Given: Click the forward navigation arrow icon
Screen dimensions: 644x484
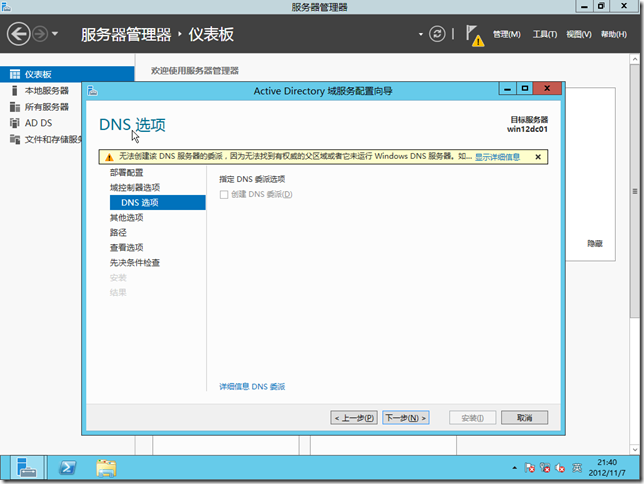Looking at the screenshot, I should (40, 34).
